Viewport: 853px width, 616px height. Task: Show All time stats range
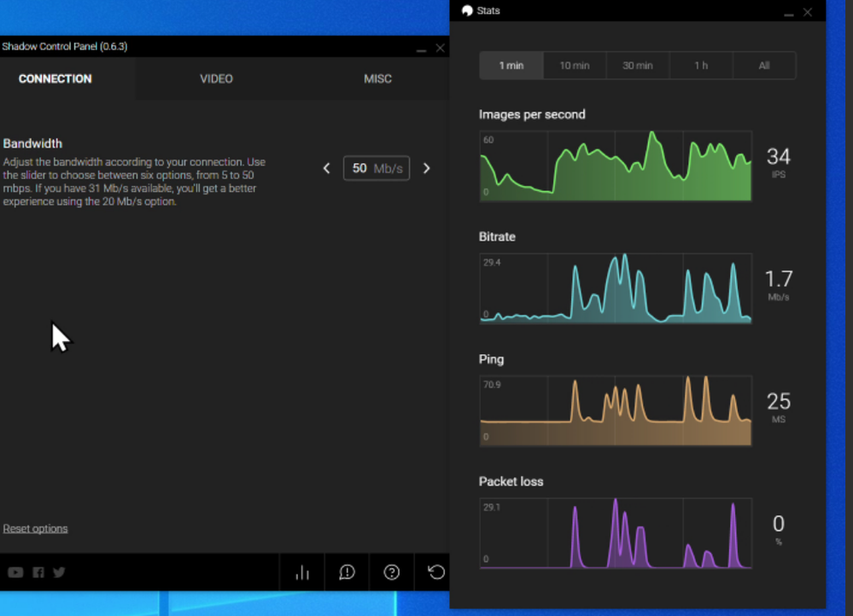point(764,66)
